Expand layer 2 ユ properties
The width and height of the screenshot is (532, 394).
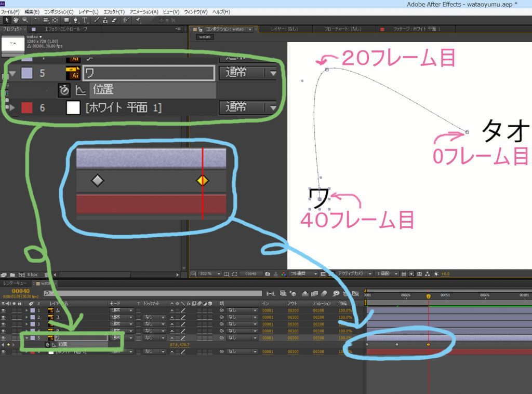coord(26,317)
